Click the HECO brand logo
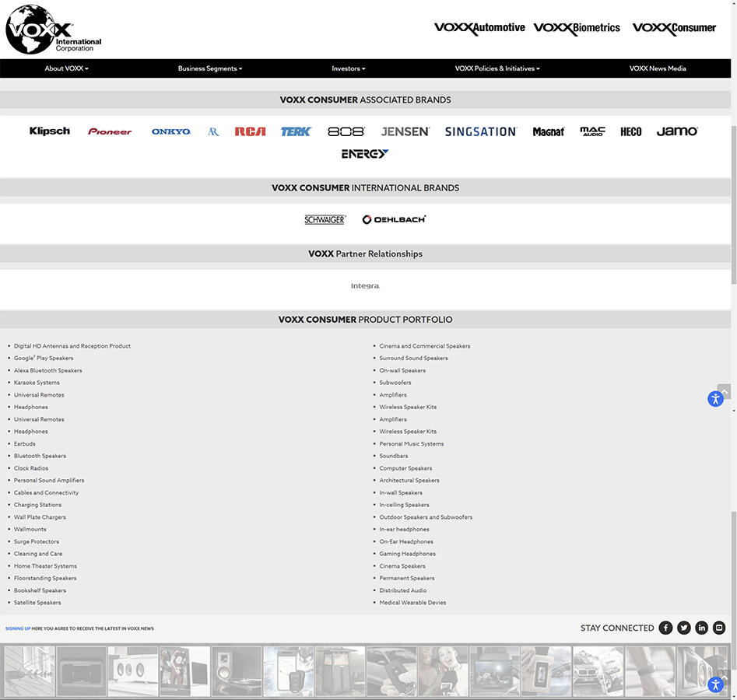This screenshot has height=700, width=737. [631, 131]
